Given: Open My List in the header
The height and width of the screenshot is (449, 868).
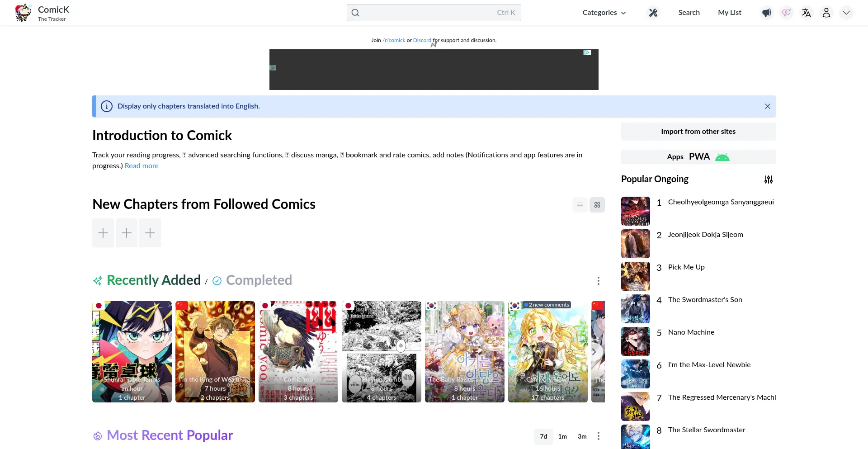Looking at the screenshot, I should click(x=730, y=13).
